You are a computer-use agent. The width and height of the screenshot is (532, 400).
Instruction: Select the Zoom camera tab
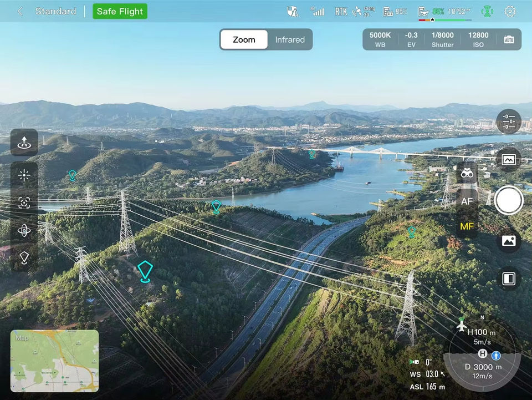[244, 39]
